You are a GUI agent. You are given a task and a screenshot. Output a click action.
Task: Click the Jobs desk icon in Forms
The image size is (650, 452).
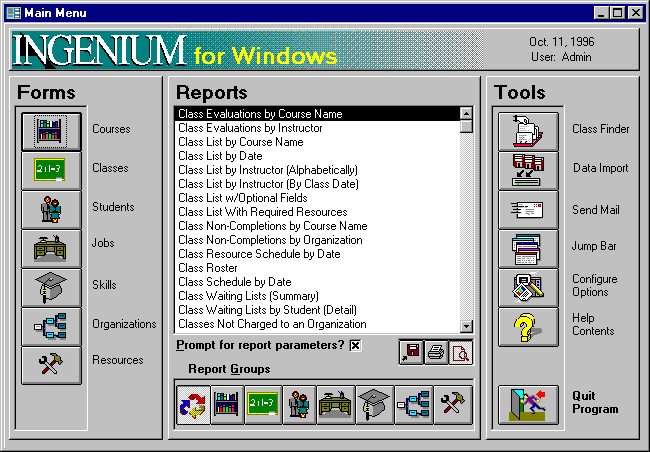(51, 248)
